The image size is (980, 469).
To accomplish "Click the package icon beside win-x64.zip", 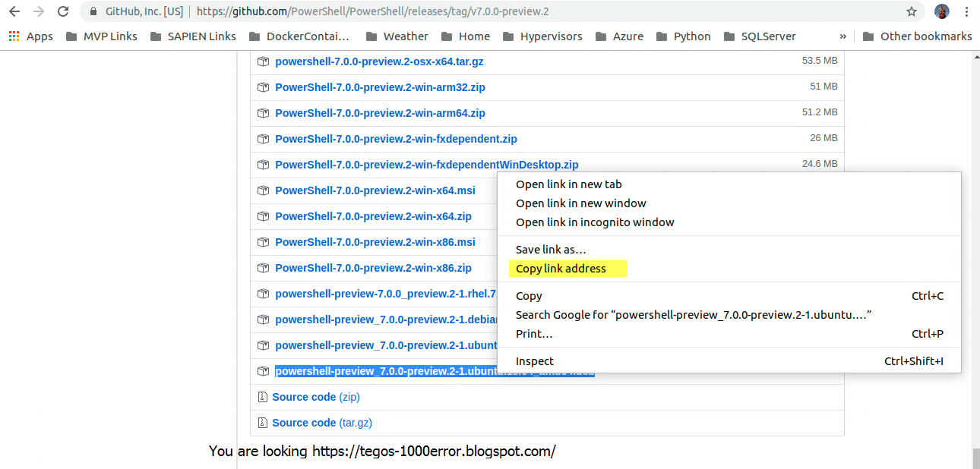I will tap(263, 216).
